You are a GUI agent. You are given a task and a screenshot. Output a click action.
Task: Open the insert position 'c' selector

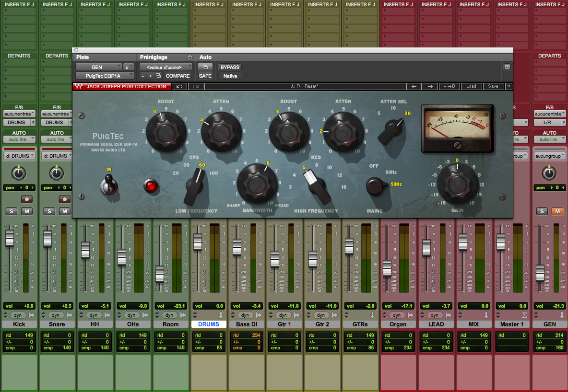tap(129, 67)
